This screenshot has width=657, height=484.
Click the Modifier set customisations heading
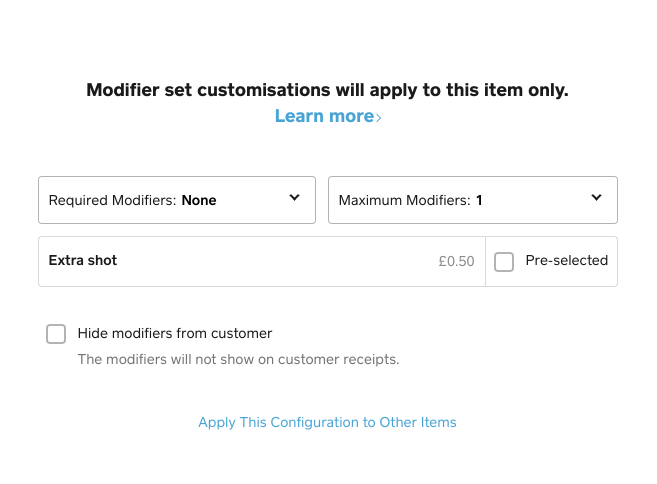(x=327, y=90)
